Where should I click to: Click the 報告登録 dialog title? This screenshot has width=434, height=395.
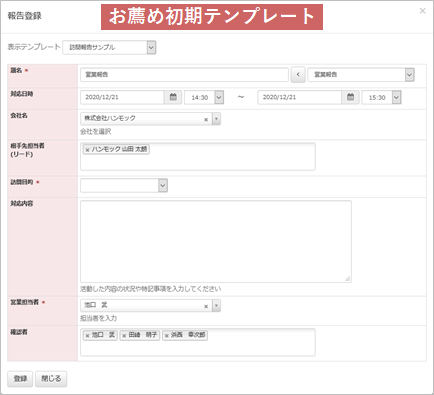point(24,16)
